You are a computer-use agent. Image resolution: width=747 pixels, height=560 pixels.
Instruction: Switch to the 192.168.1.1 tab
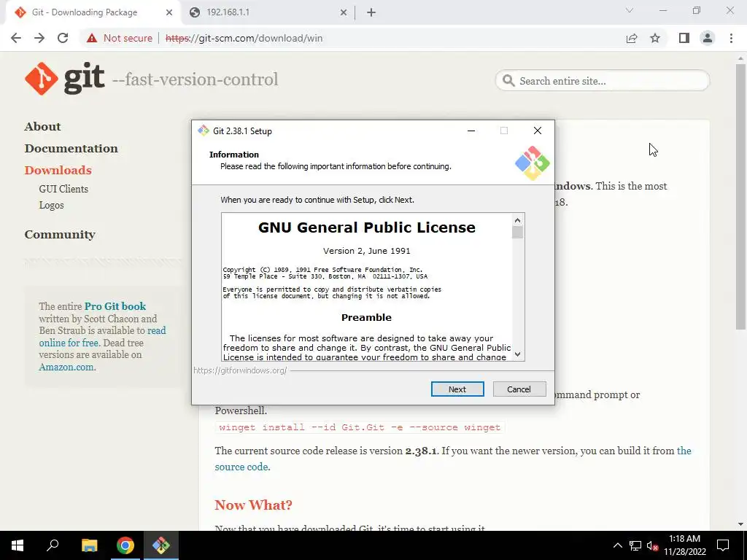coord(267,12)
